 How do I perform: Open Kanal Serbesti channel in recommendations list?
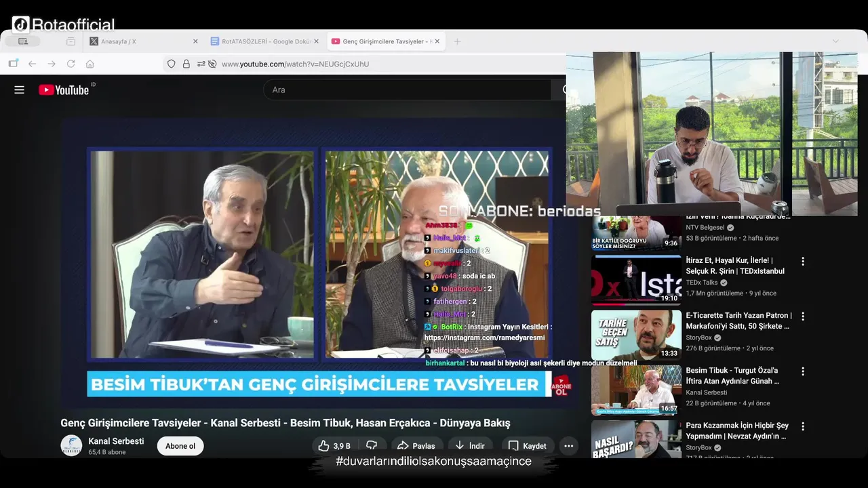coord(706,392)
